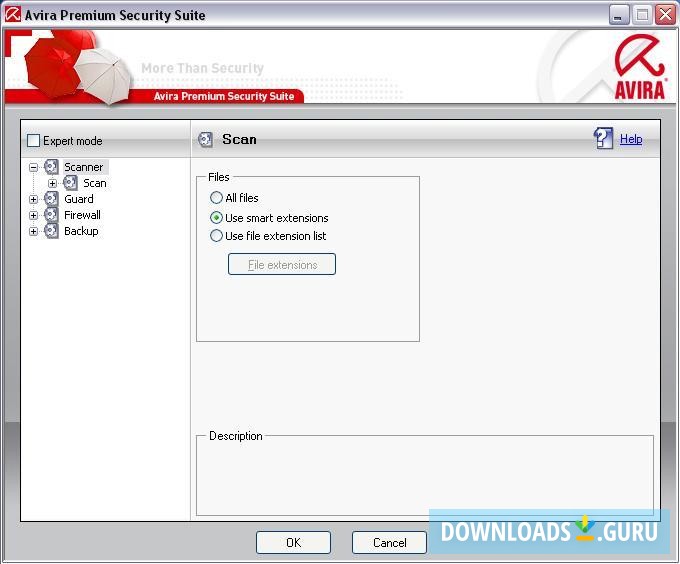The height and width of the screenshot is (564, 680).
Task: Click the red AVIRA umbrella logo
Action: pos(640,66)
